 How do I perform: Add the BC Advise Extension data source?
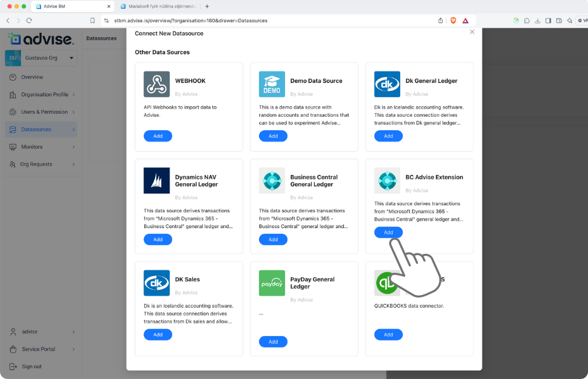tap(388, 232)
